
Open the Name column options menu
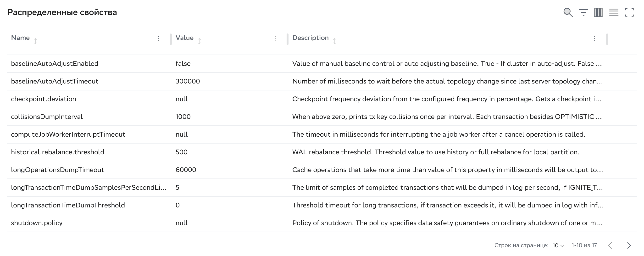pos(158,38)
